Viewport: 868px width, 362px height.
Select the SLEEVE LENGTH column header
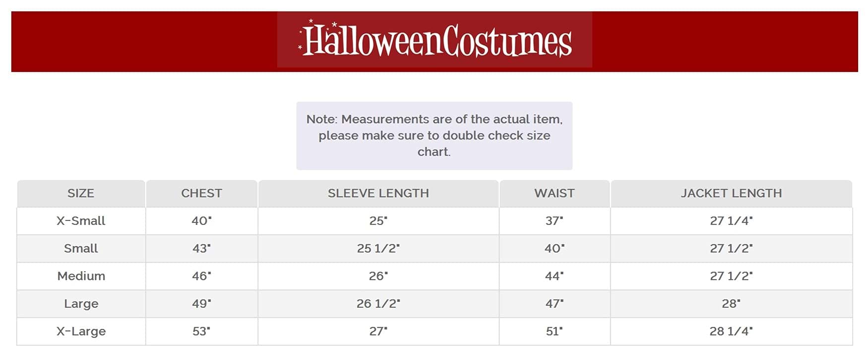[378, 193]
